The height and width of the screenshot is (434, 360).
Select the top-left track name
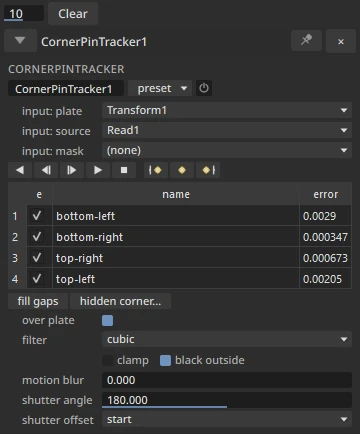tap(176, 279)
